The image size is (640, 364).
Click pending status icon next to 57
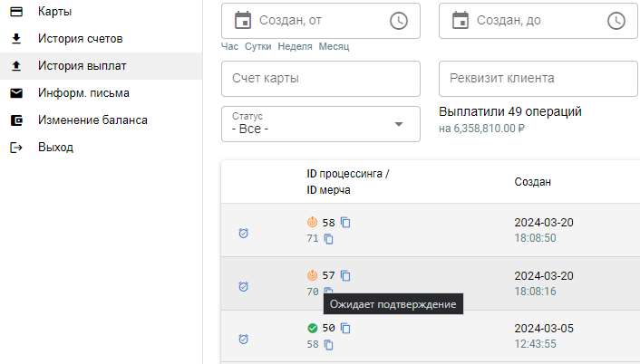click(313, 275)
